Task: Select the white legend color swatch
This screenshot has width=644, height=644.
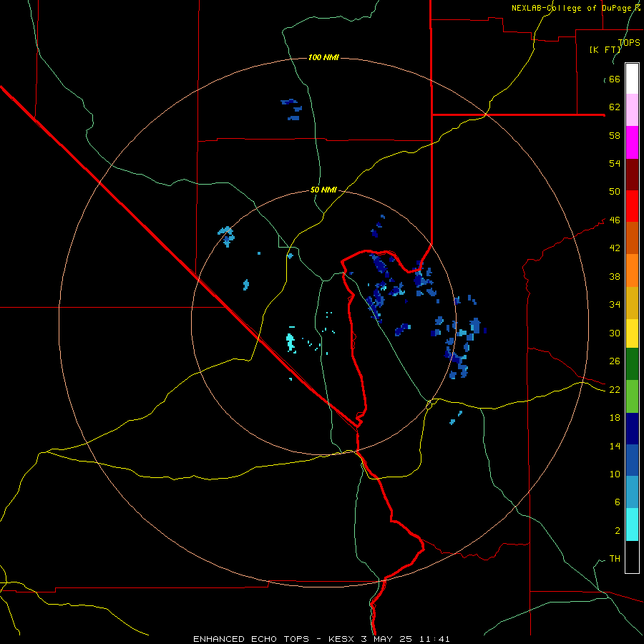Action: [632, 79]
